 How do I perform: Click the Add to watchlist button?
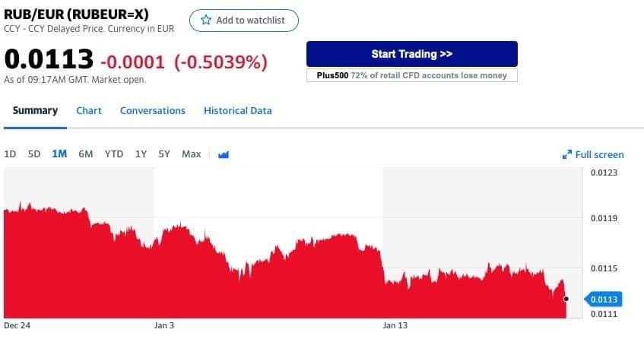pyautogui.click(x=244, y=21)
